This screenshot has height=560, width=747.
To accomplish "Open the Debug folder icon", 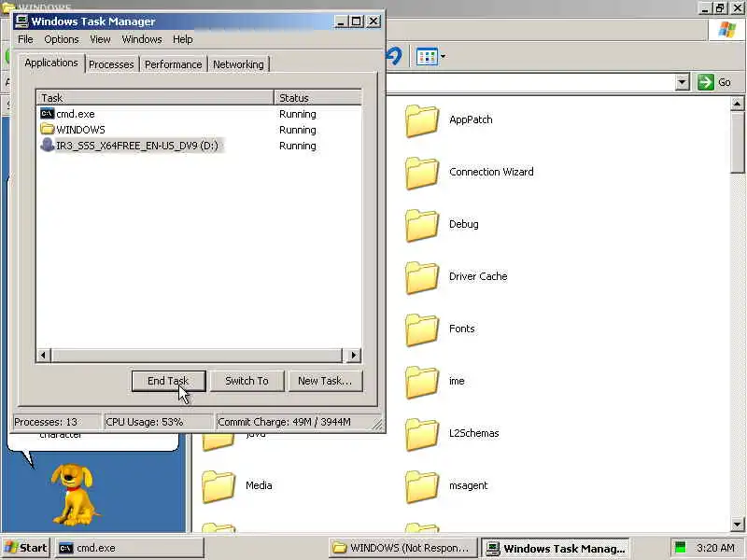I will click(x=422, y=226).
